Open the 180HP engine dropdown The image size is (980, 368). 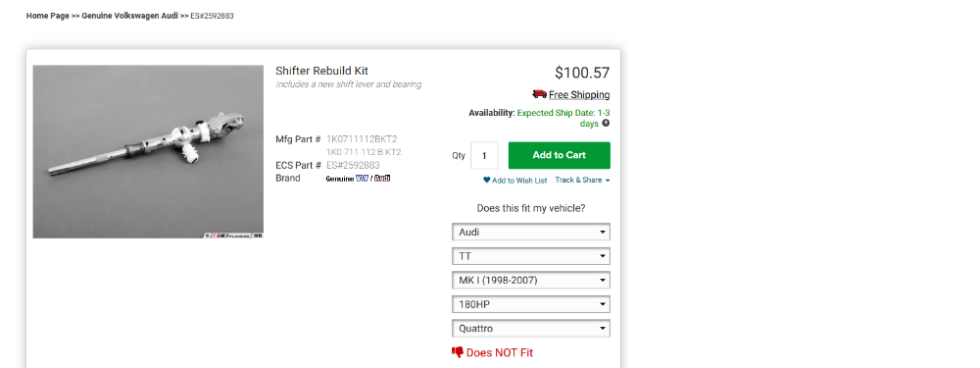[x=531, y=304]
